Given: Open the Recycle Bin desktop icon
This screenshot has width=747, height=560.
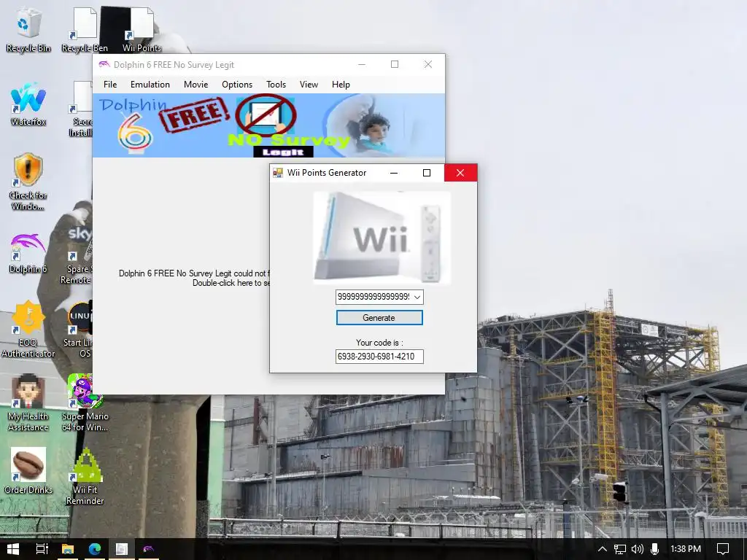Looking at the screenshot, I should tap(28, 30).
